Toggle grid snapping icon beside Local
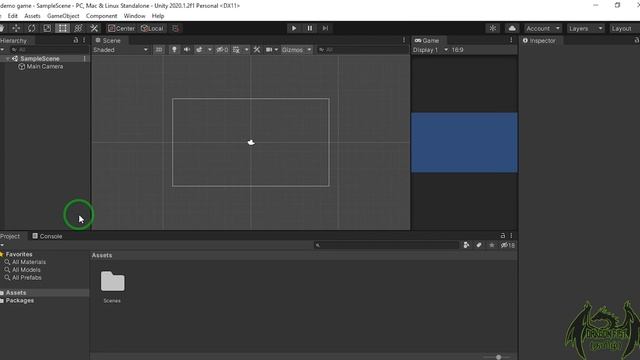The height and width of the screenshot is (360, 640). click(176, 28)
